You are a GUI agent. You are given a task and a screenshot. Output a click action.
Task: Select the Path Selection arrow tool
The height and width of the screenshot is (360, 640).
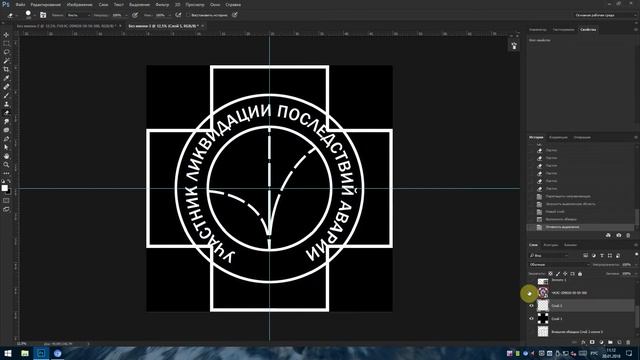(6, 147)
